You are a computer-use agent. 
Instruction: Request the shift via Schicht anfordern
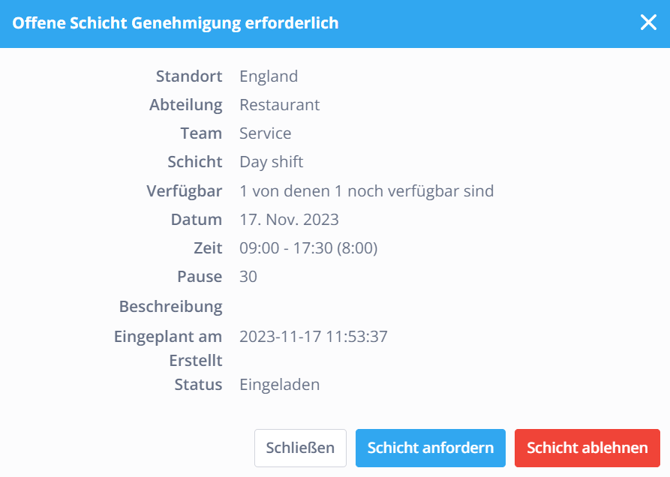[x=431, y=448]
